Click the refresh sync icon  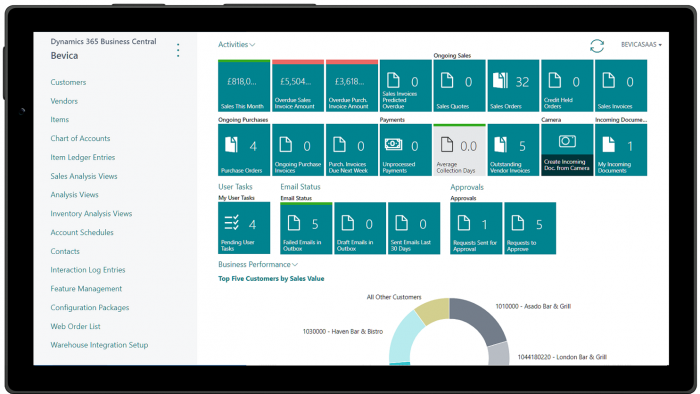pos(597,46)
